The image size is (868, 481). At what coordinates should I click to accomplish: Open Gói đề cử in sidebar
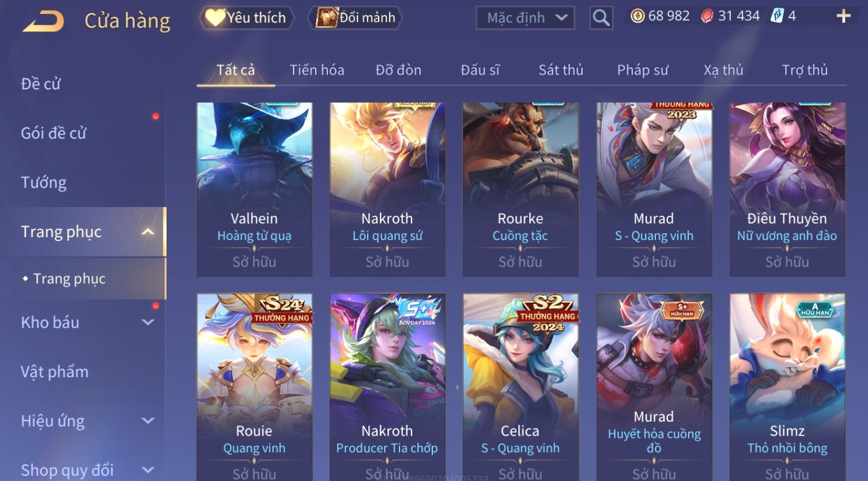point(54,133)
